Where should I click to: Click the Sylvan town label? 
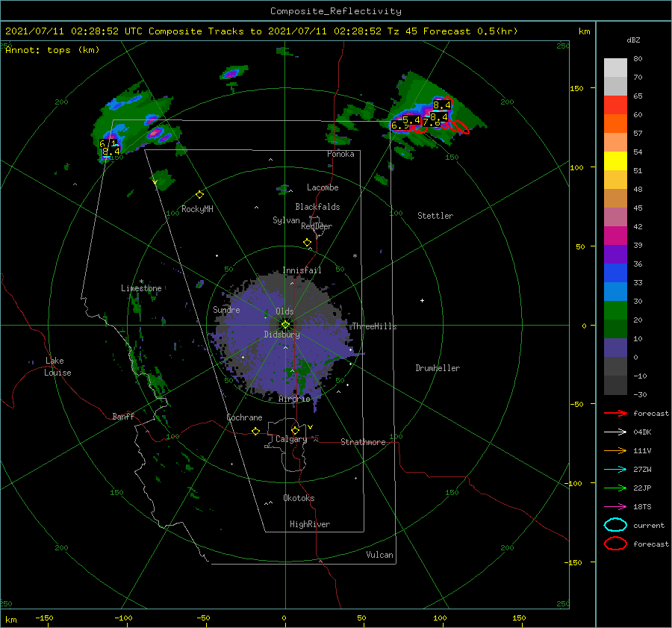pos(286,220)
